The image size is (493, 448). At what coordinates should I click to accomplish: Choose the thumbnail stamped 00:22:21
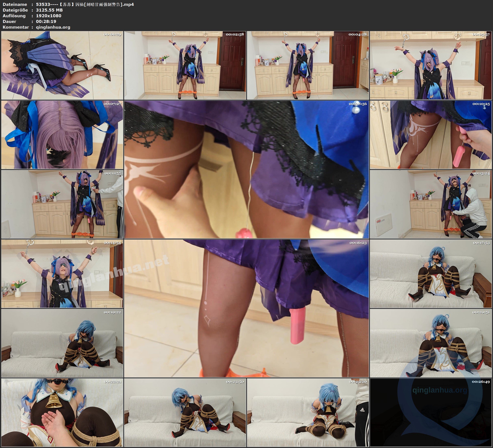click(x=62, y=412)
